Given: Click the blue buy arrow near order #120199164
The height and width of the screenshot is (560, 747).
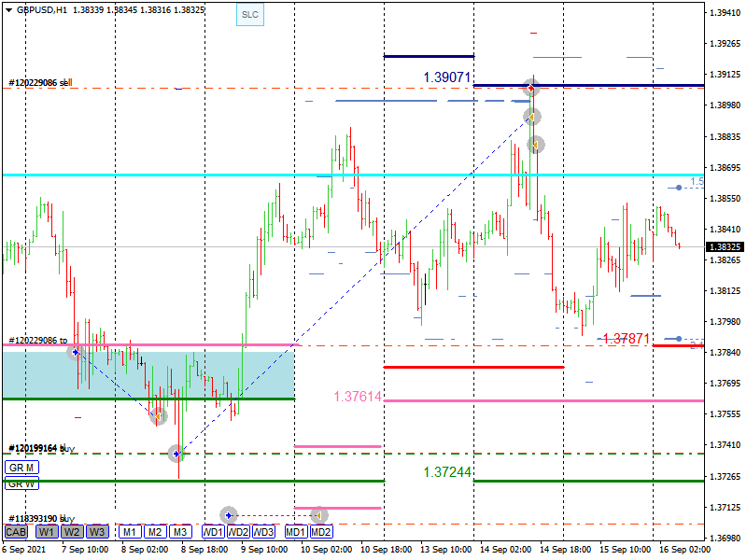Looking at the screenshot, I should (176, 454).
